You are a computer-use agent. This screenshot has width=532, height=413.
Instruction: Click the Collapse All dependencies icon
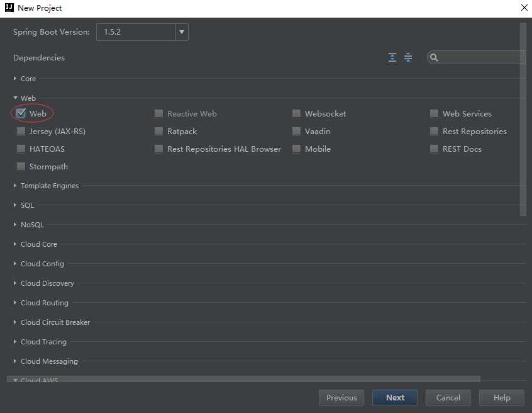(x=408, y=57)
